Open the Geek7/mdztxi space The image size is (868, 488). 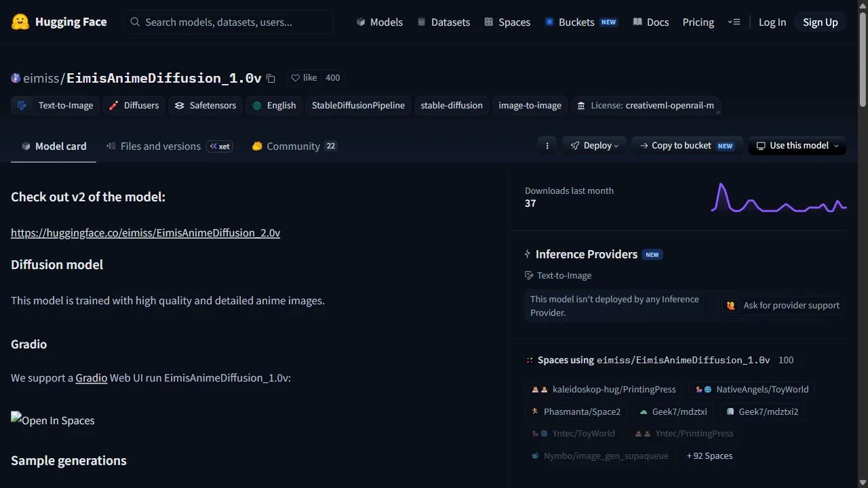(673, 411)
